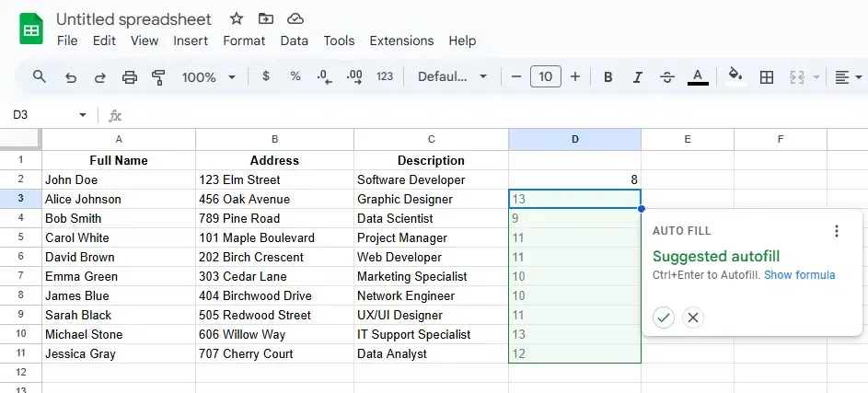Click the font size input field
Viewport: 868px width, 393px height.
click(545, 77)
